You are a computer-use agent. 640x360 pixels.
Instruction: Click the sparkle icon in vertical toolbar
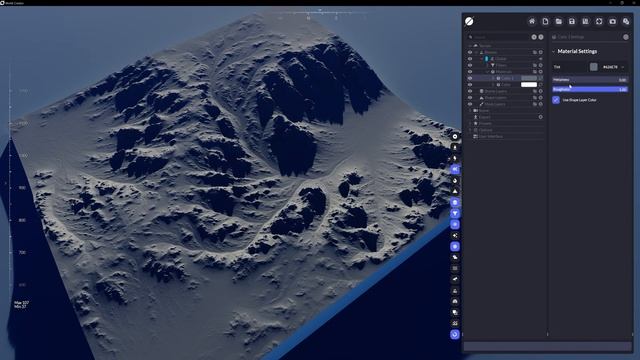455,236
